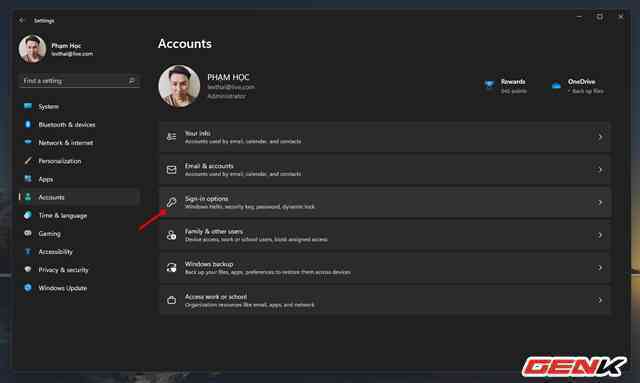This screenshot has height=383, width=640.
Task: Open Access work or school row
Action: pyautogui.click(x=384, y=300)
